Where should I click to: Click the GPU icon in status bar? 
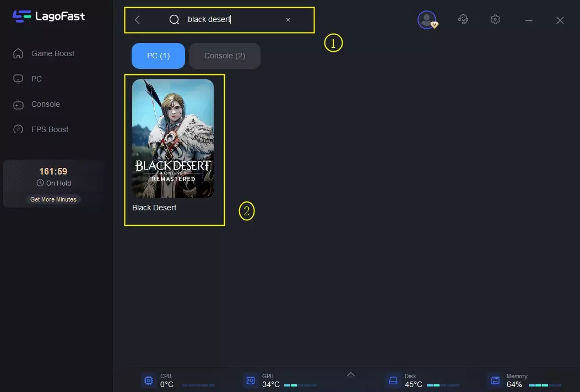[x=251, y=380]
